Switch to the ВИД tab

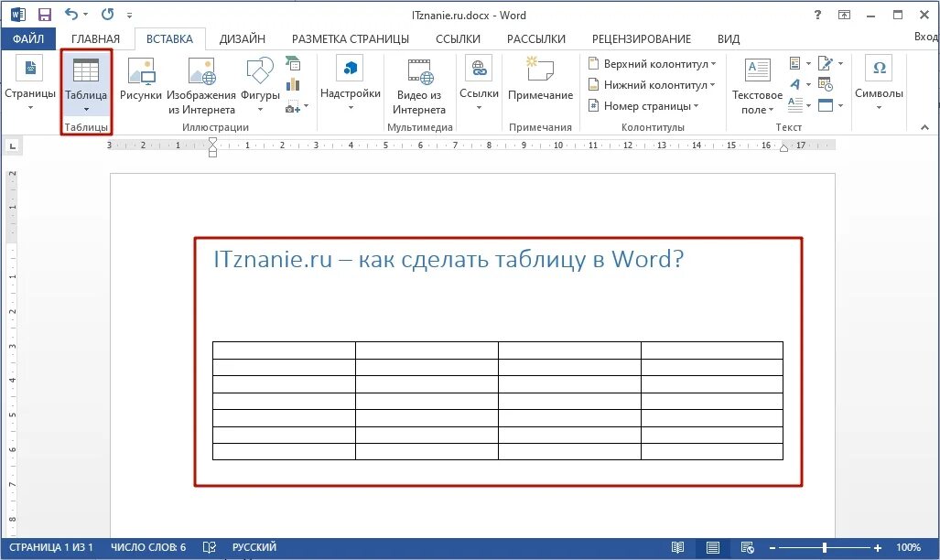point(729,39)
